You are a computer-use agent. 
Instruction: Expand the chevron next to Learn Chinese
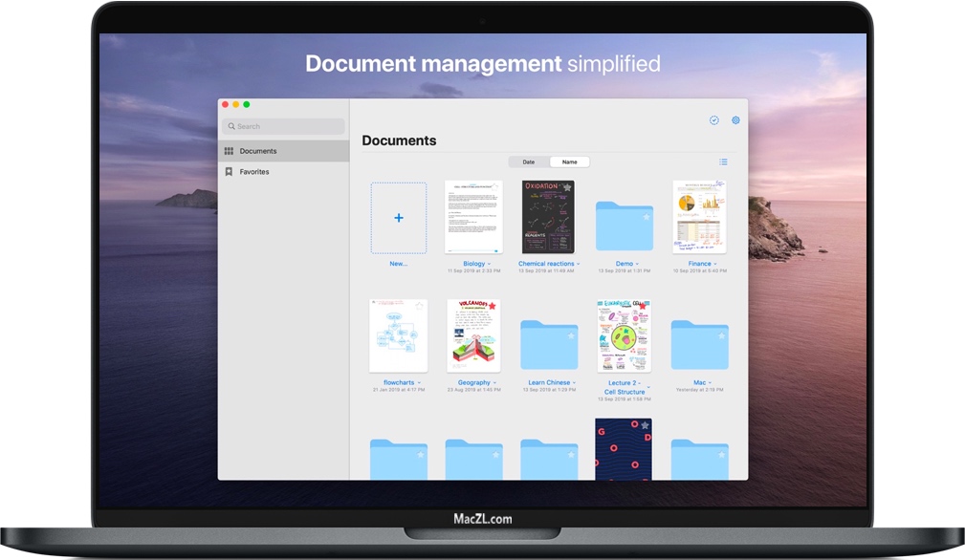[574, 383]
